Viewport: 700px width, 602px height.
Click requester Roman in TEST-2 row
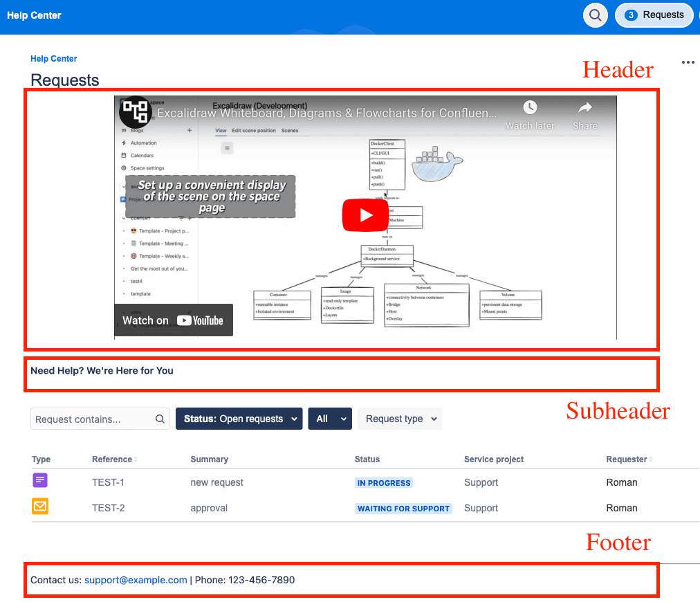click(x=621, y=508)
